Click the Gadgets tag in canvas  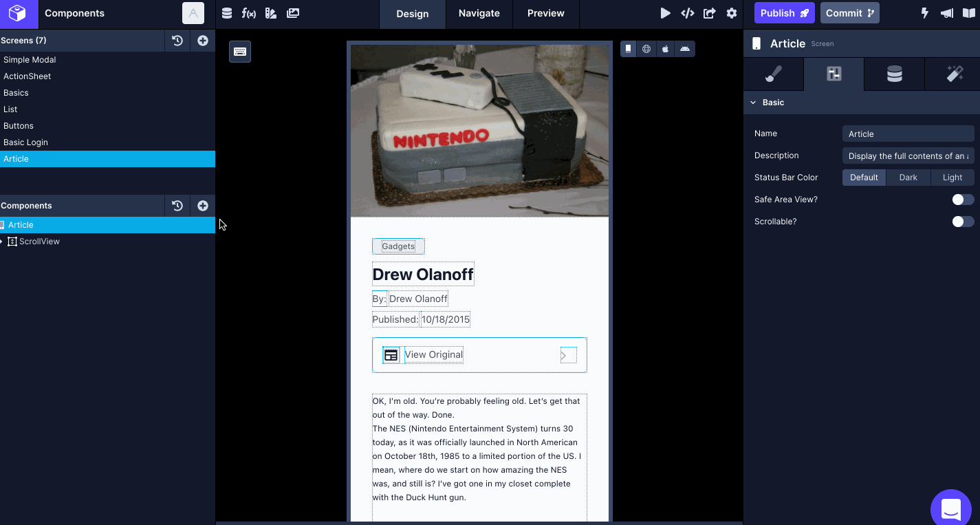[x=398, y=246]
